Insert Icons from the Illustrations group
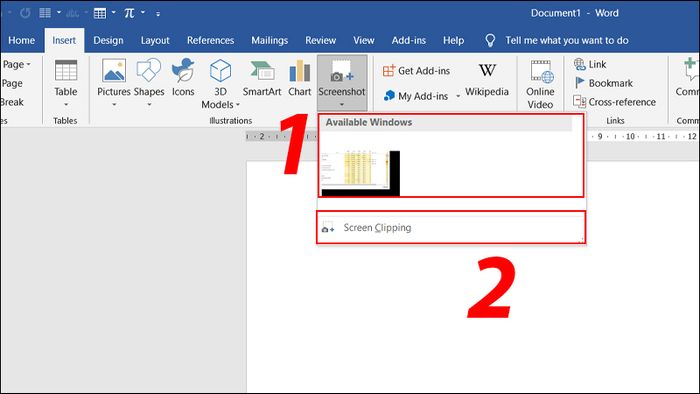Image resolution: width=700 pixels, height=394 pixels. [183, 78]
